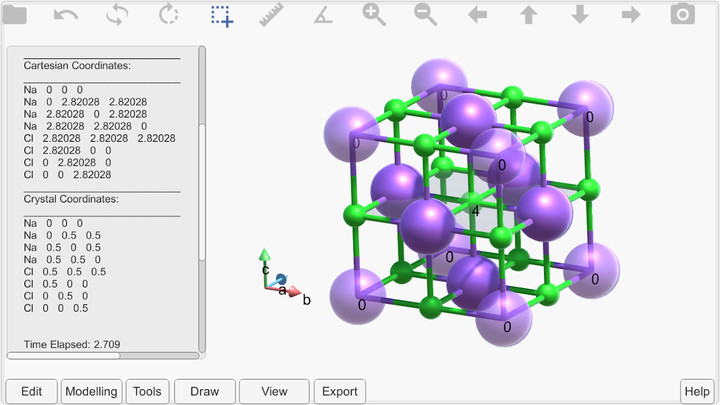
Task: Click the single-arrow rotate icon
Action: pos(169,15)
